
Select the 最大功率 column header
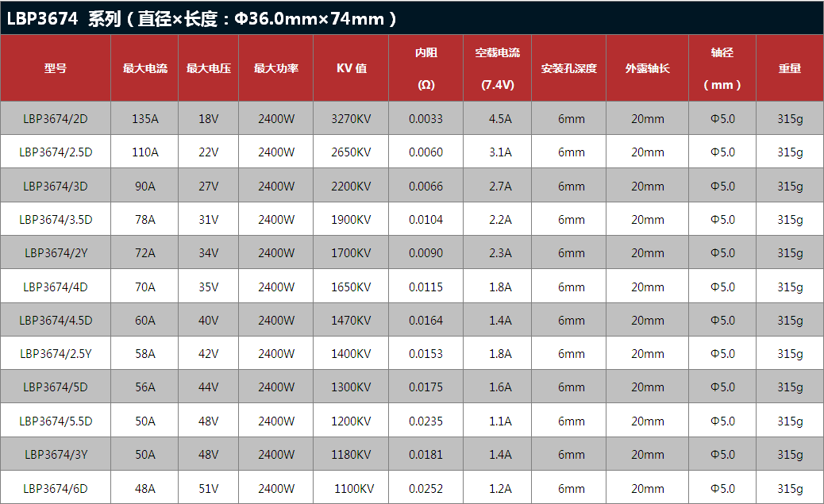click(276, 68)
